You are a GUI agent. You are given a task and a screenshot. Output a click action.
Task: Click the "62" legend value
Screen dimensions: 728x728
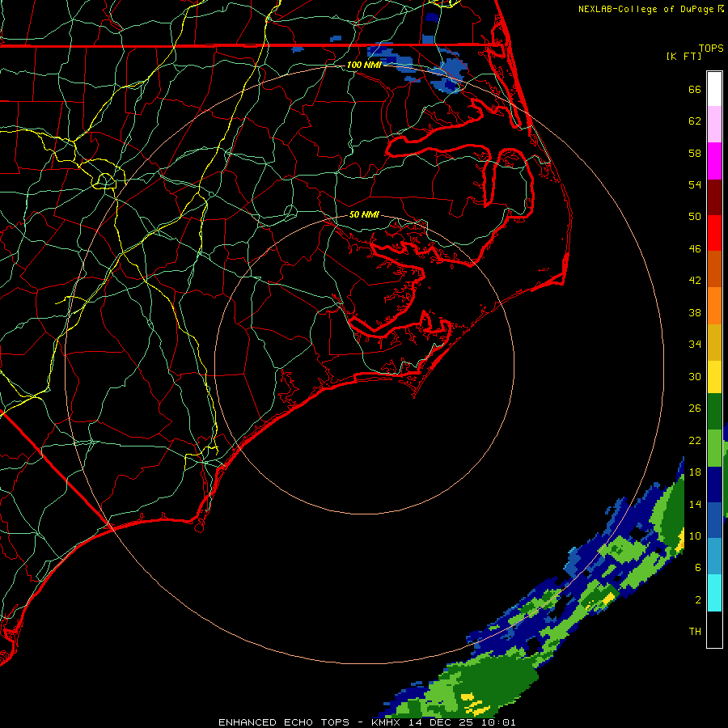[695, 121]
